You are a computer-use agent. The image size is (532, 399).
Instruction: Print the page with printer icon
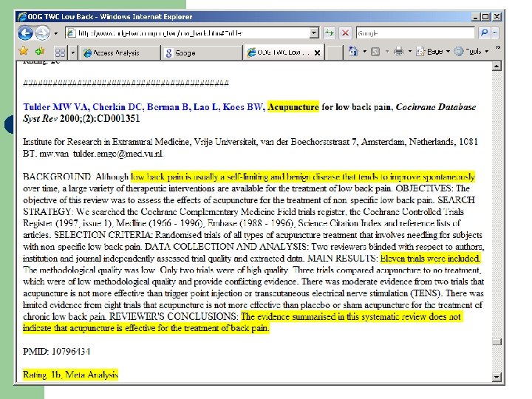pos(399,52)
